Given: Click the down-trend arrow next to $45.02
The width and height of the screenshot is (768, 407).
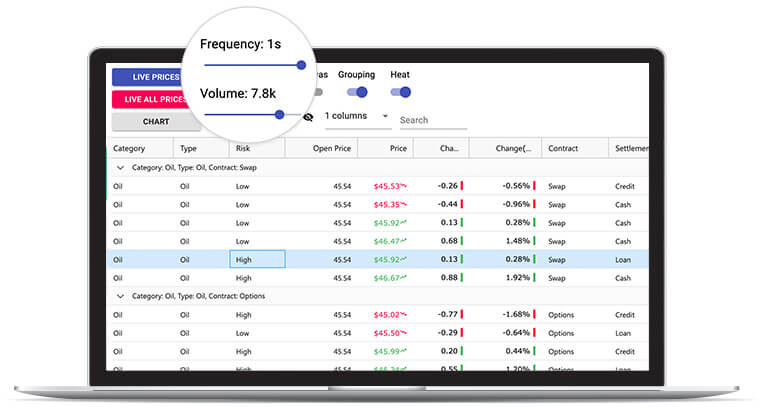Looking at the screenshot, I should [x=405, y=314].
